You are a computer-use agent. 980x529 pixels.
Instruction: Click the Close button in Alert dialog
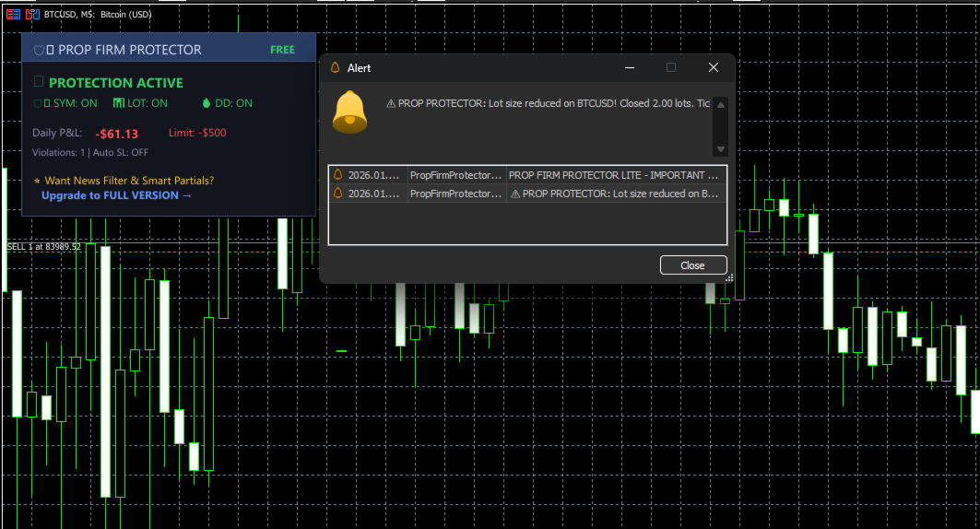coord(693,265)
